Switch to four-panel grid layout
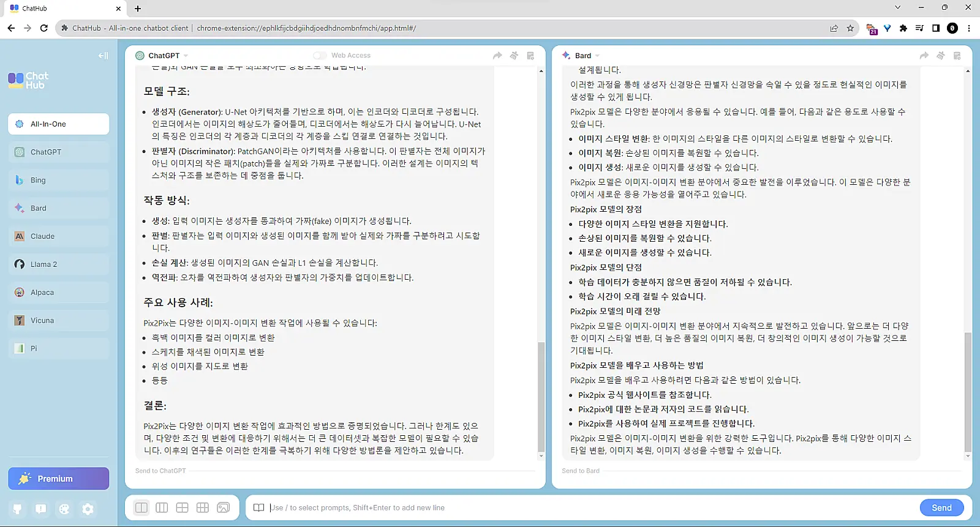The image size is (980, 527). [182, 507]
